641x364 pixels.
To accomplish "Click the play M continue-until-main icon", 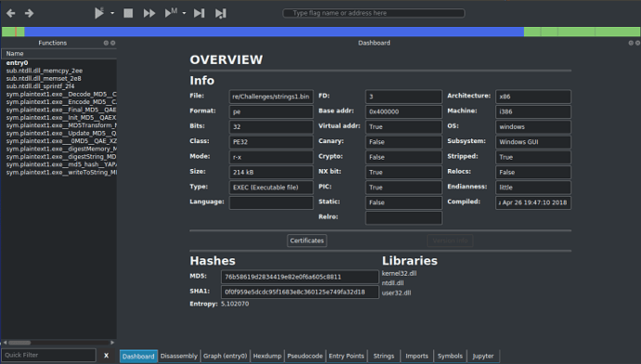I will click(x=171, y=13).
